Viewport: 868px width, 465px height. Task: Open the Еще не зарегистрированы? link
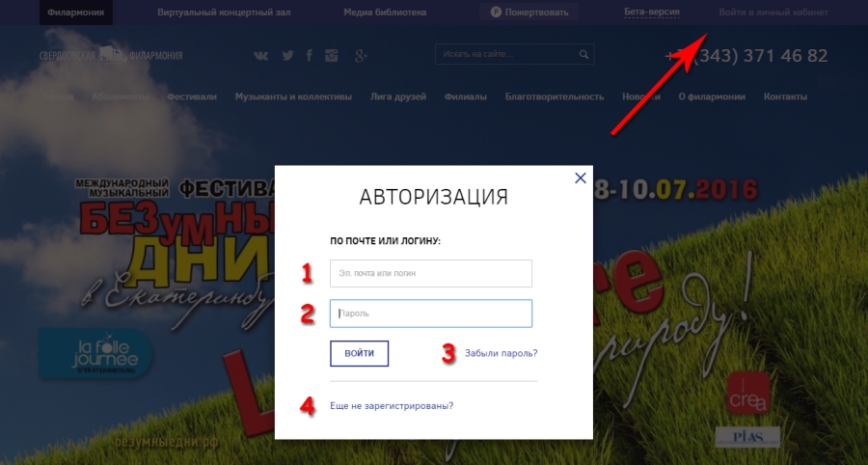coord(392,406)
